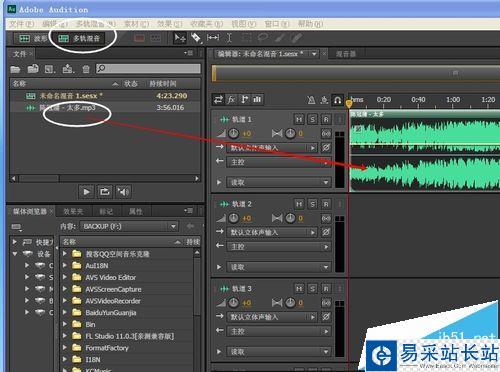
Task: Click Track 1 volume knob
Action: coord(234,134)
